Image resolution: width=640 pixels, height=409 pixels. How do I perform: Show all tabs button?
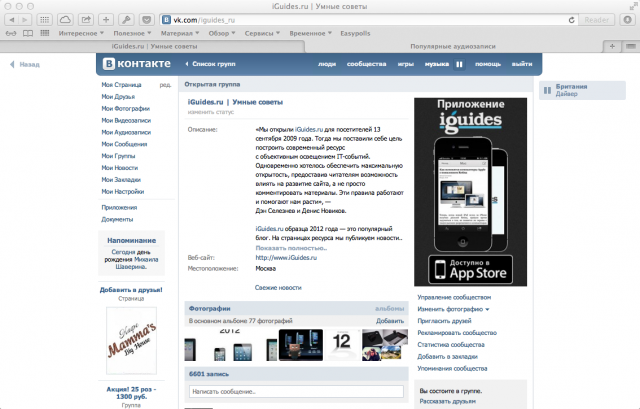(x=631, y=47)
